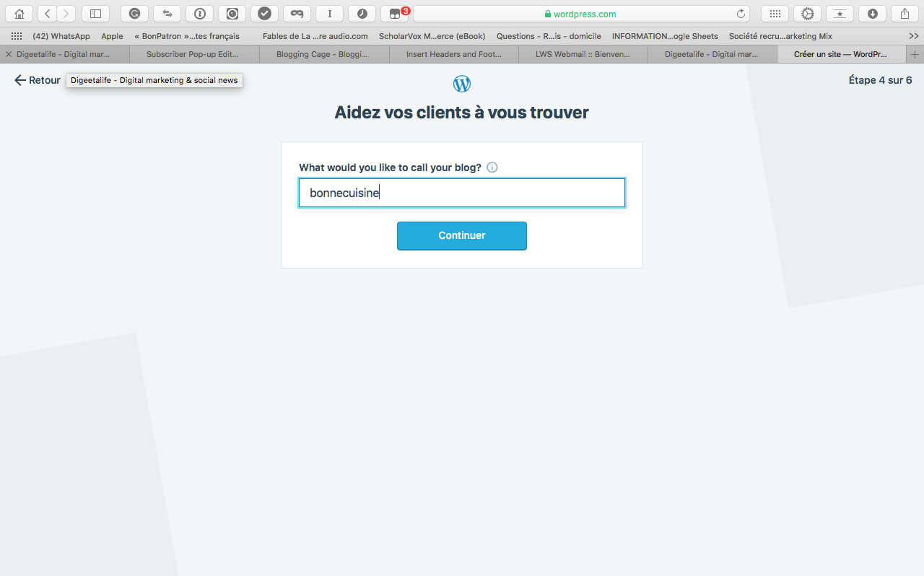Click the label What would you like to call your blog?

pyautogui.click(x=390, y=167)
